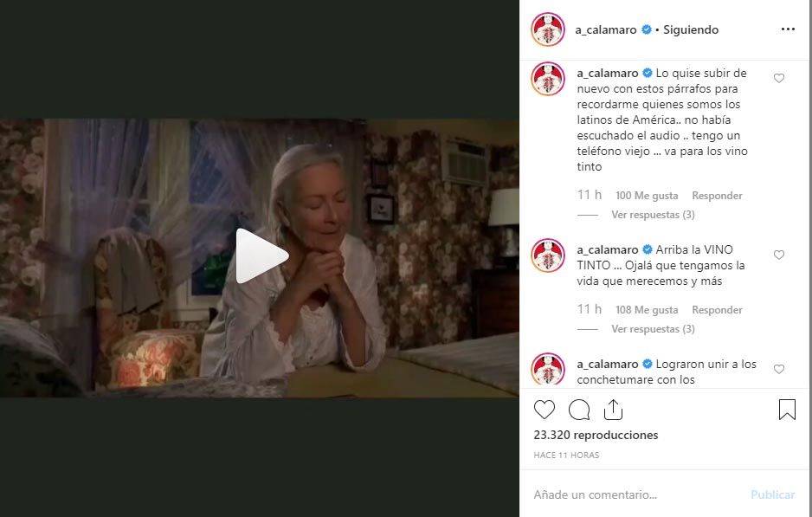Focus the 'Añade un comentario' field

pyautogui.click(x=637, y=494)
